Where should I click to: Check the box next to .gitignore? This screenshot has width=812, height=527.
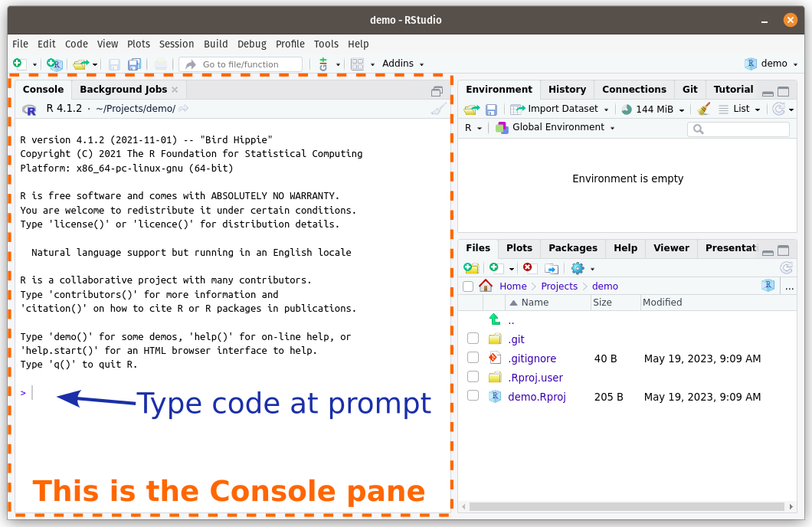[x=473, y=358]
